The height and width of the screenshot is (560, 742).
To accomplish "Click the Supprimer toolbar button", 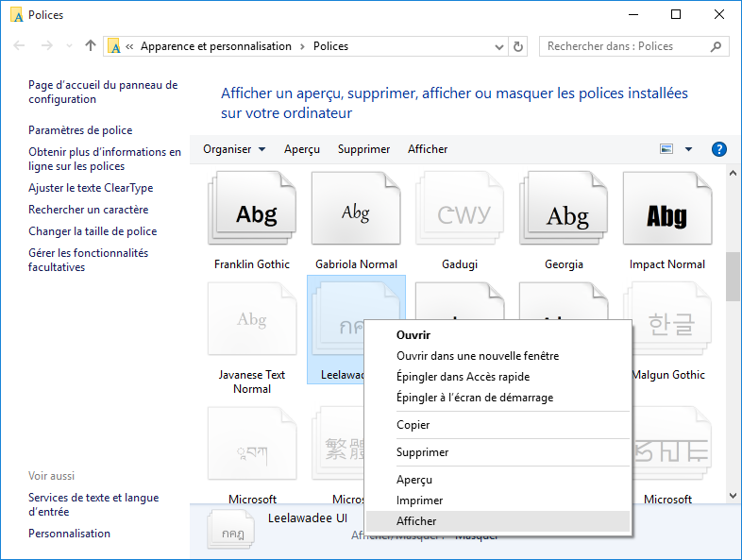I will coord(363,149).
